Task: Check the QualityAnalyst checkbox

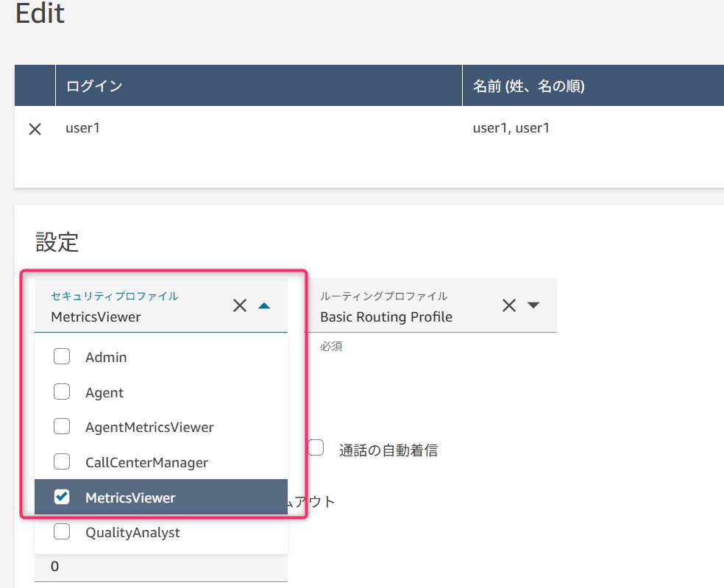Action: pyautogui.click(x=62, y=531)
